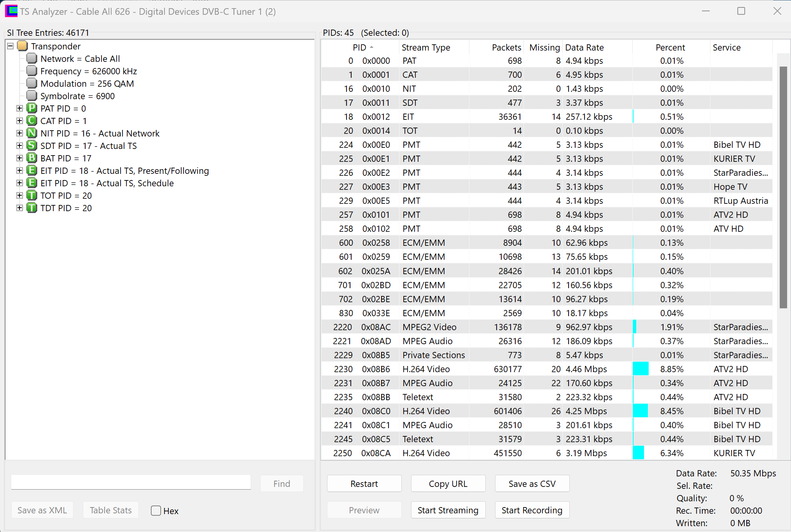Click the SDT Actual TS icon
This screenshot has height=532, width=791.
pyautogui.click(x=31, y=145)
